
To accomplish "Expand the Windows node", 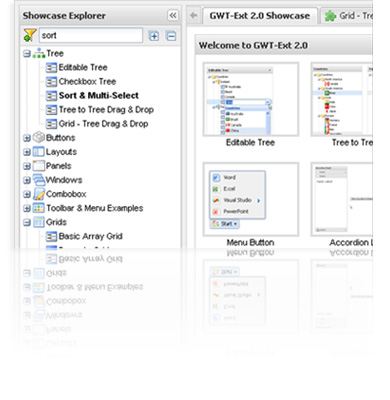I will [x=27, y=180].
